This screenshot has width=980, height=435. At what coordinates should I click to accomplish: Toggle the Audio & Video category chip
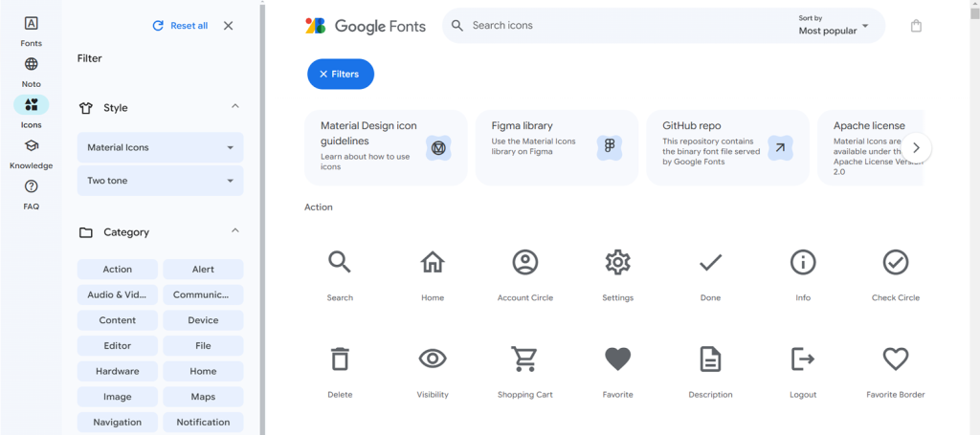point(118,295)
